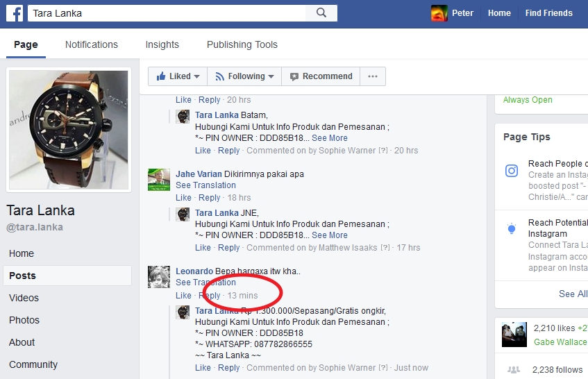Open Jahe Varian's profile picture
The width and height of the screenshot is (588, 379).
[x=158, y=180]
